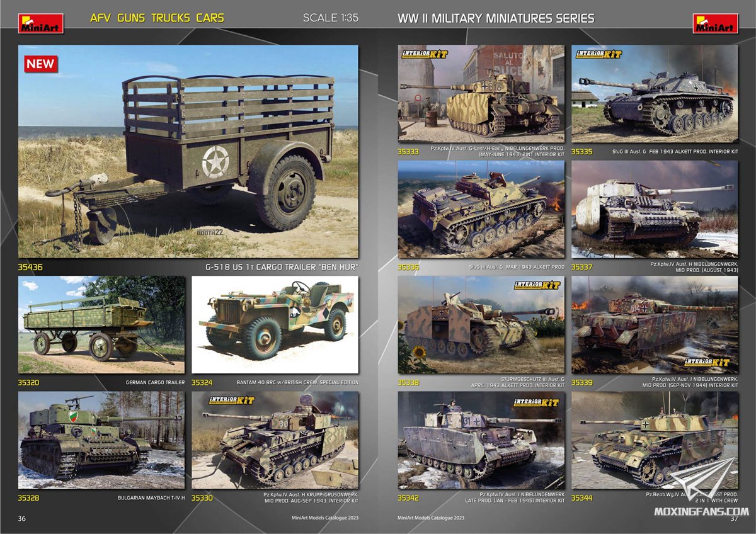Select the Interior Kit badge on image 35335
Image resolution: width=756 pixels, height=534 pixels.
click(x=598, y=54)
